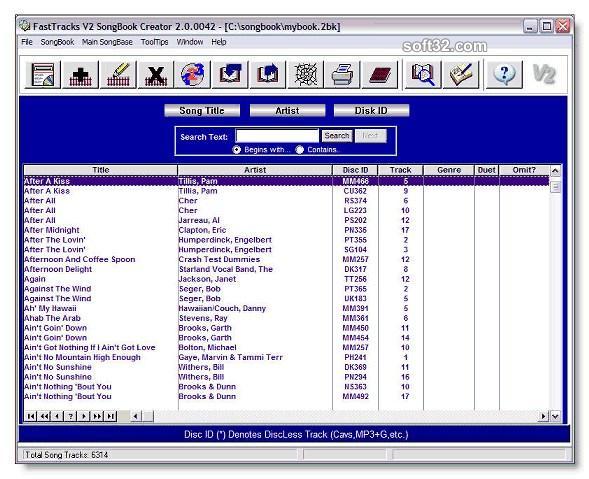The width and height of the screenshot is (589, 479).
Task: Click the globe disc toolbar icon
Action: coord(192,74)
